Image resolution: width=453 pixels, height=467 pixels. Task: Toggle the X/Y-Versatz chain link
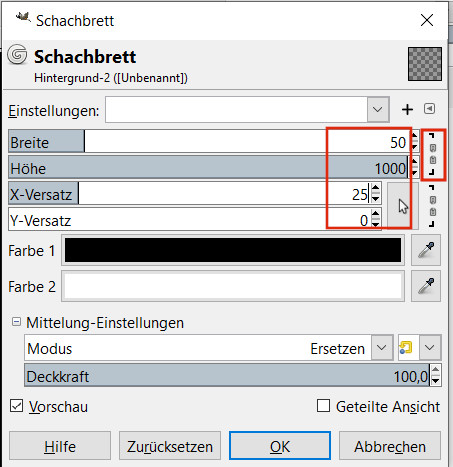(x=432, y=206)
